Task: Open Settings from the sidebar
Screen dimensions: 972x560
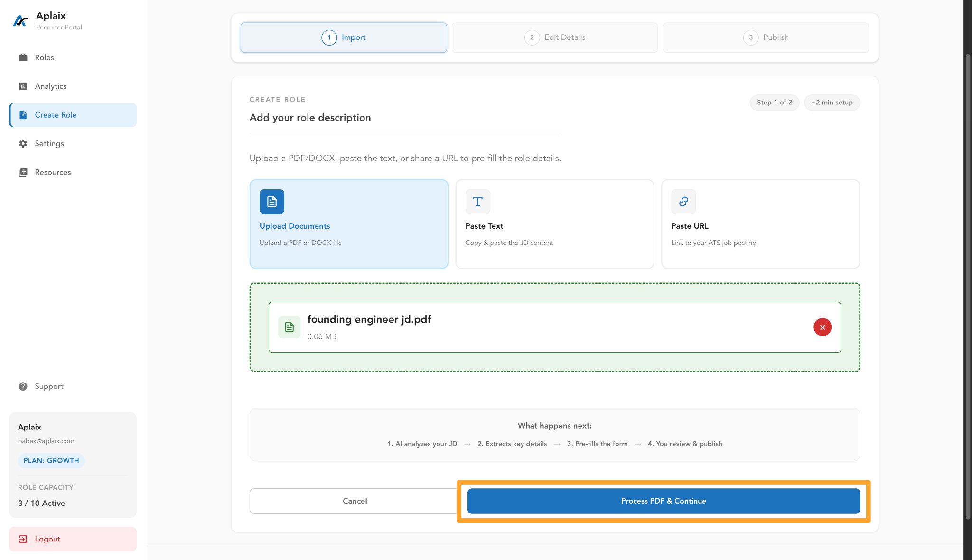Action: coord(73,143)
